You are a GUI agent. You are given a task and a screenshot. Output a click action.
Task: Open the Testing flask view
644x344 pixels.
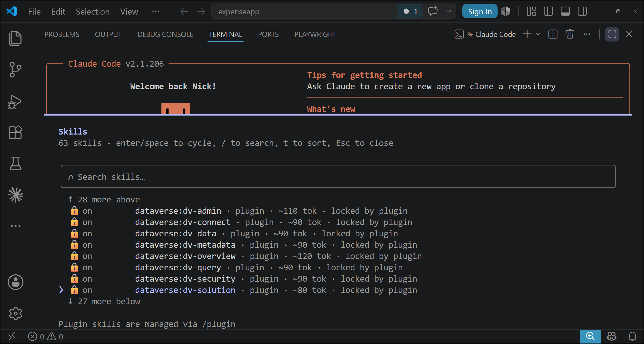coord(15,163)
